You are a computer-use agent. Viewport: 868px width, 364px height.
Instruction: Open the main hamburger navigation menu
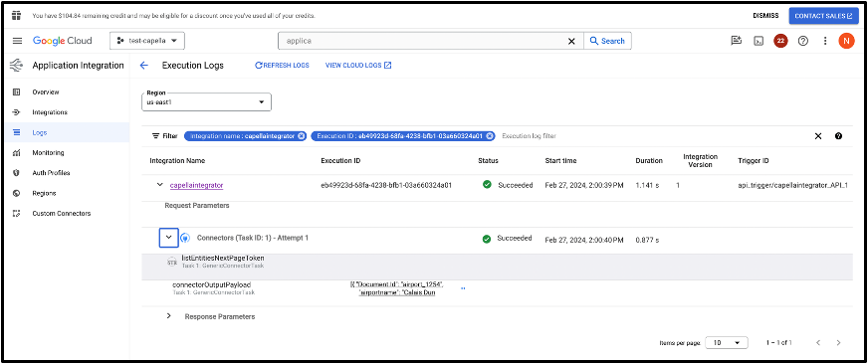17,41
